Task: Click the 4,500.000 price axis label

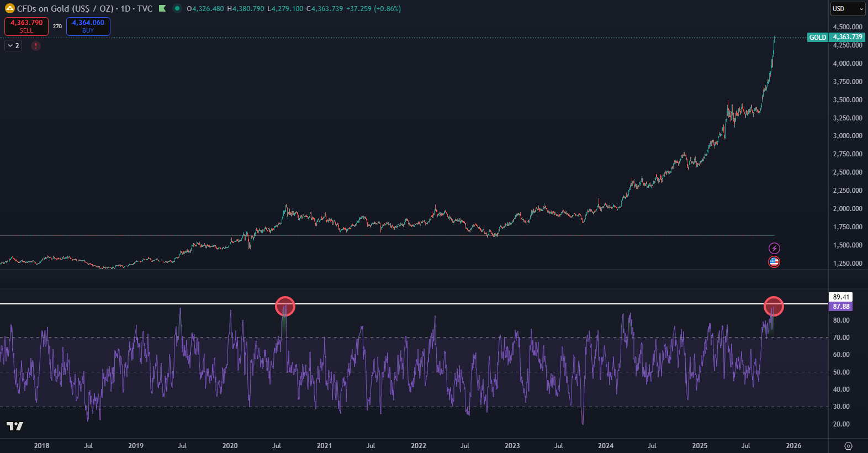Action: coord(848,27)
